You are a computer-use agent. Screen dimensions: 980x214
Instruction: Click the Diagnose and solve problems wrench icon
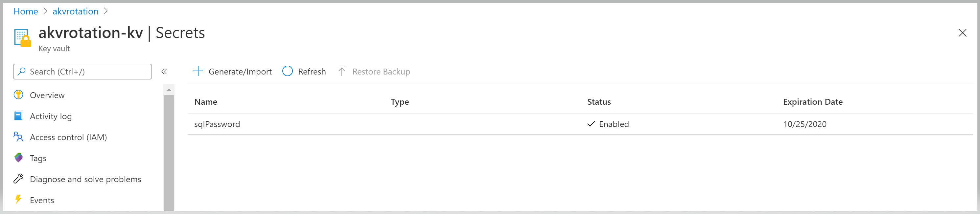point(18,179)
